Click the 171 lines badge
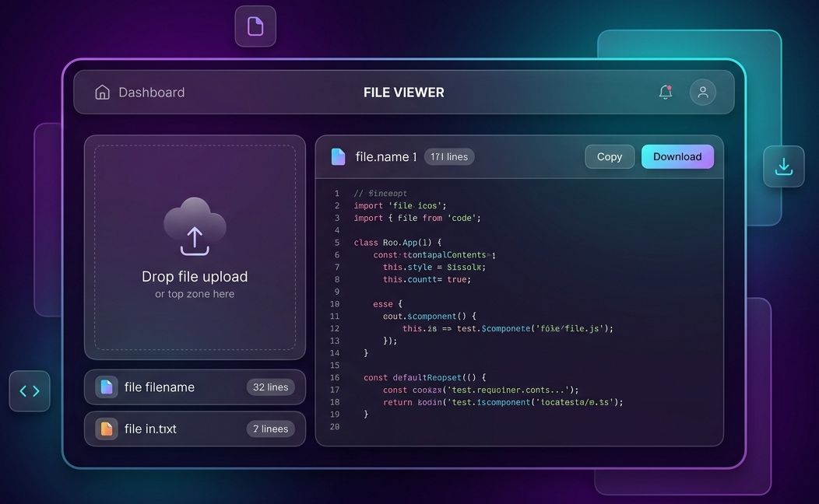Screen dimensions: 819x504 (449, 156)
